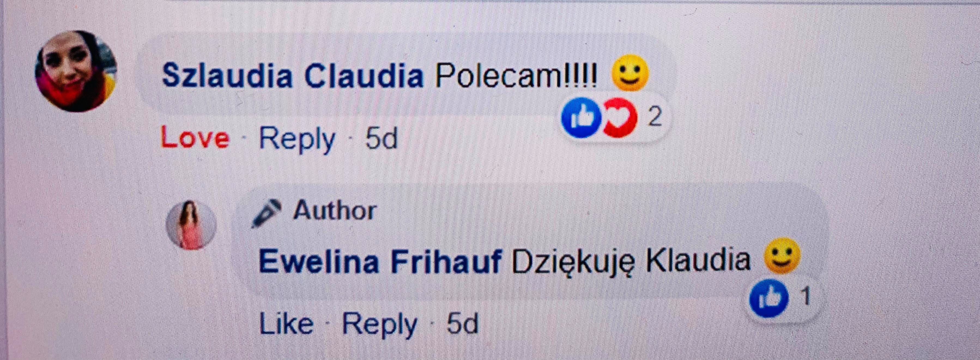Reply to Szlaudia Claudia's comment

[297, 139]
